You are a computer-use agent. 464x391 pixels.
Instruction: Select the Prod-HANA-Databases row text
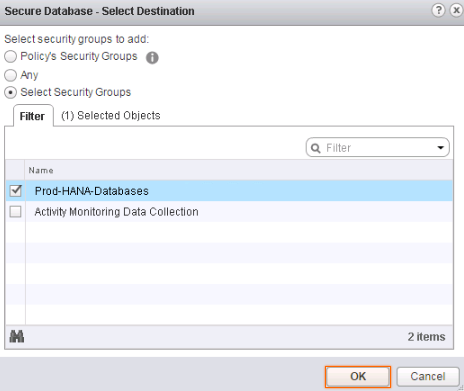coord(92,191)
